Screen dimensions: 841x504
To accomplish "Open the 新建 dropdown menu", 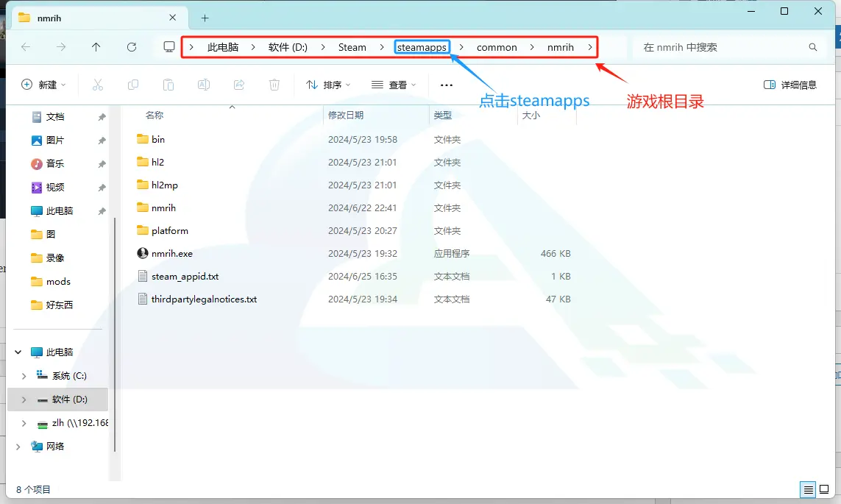I will point(43,85).
